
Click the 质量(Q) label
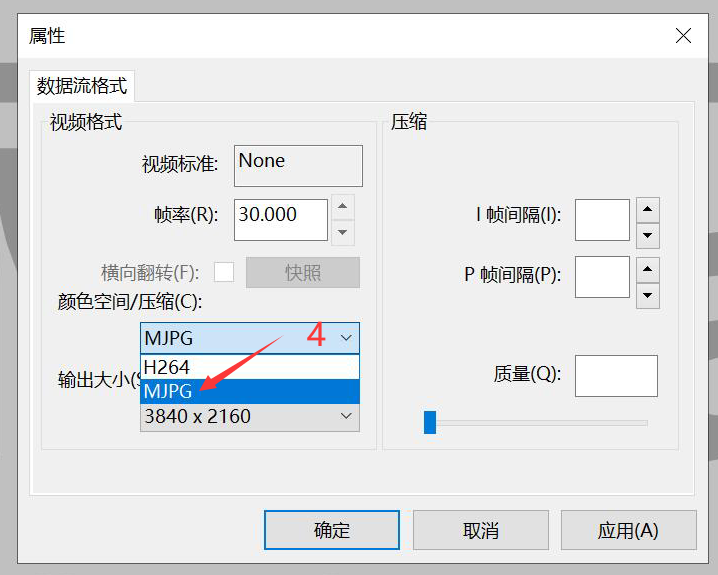[527, 374]
